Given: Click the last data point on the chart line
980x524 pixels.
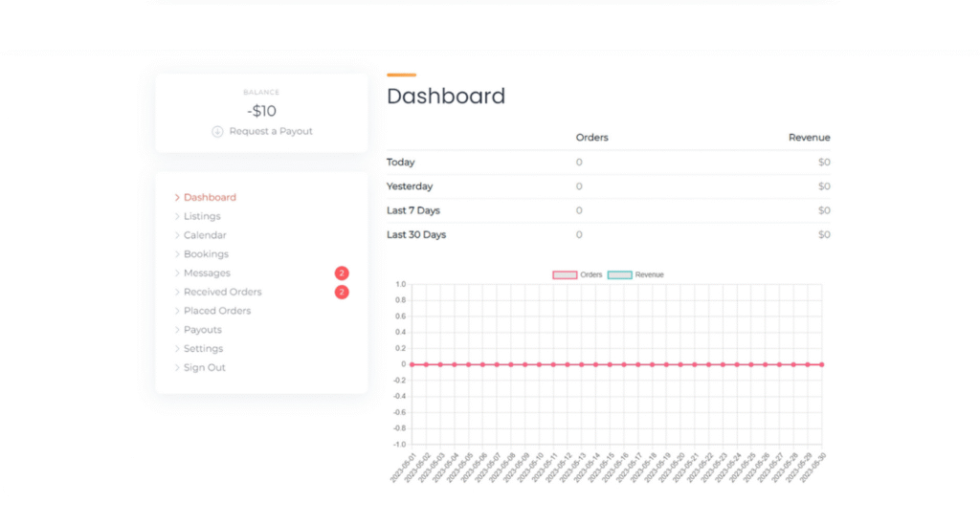Looking at the screenshot, I should coord(821,364).
